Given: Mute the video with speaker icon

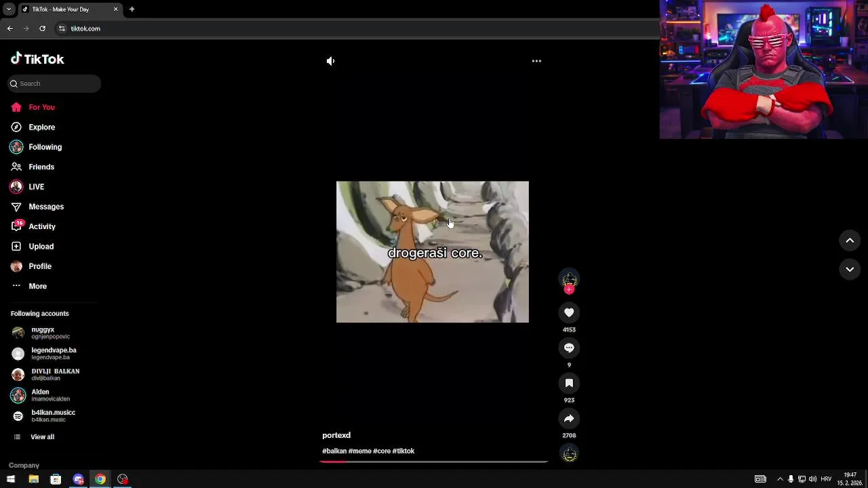Looking at the screenshot, I should pyautogui.click(x=330, y=61).
